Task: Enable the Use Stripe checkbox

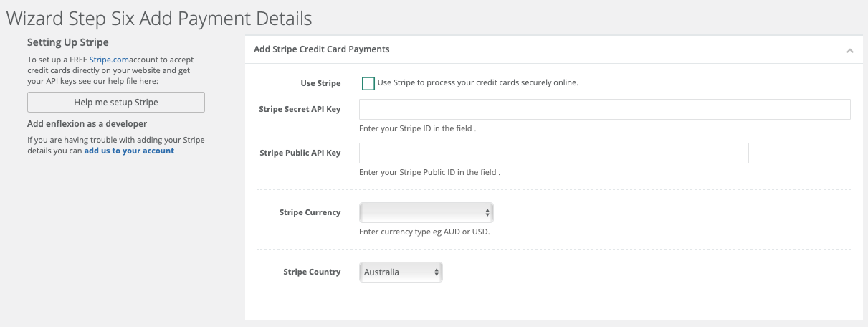Action: [x=368, y=83]
